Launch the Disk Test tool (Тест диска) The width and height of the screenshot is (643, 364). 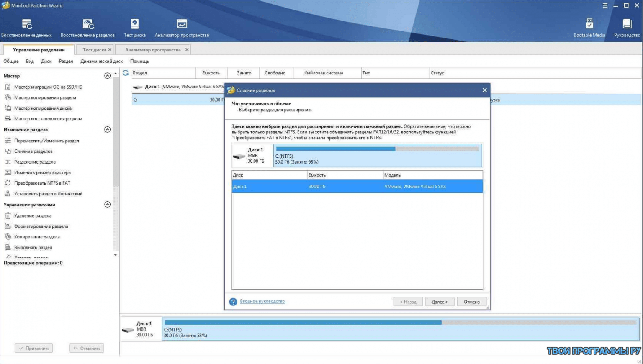coord(135,28)
